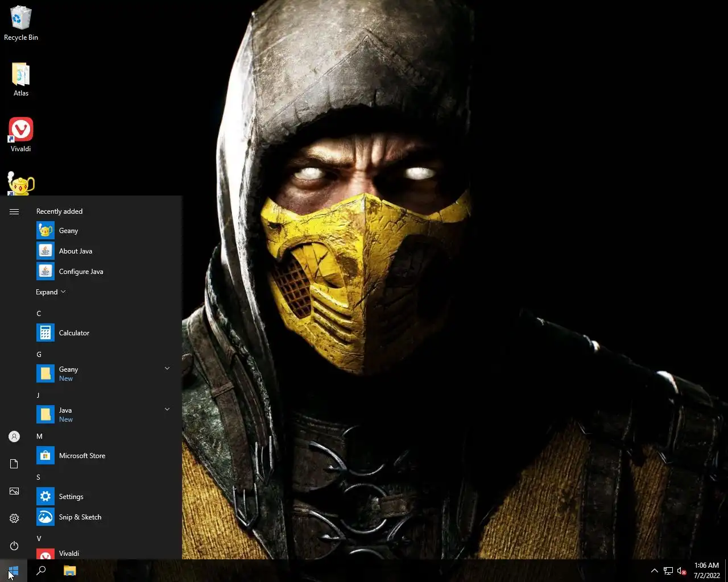Open the Geany teapot desktop shortcut
728x582 pixels.
(x=21, y=184)
